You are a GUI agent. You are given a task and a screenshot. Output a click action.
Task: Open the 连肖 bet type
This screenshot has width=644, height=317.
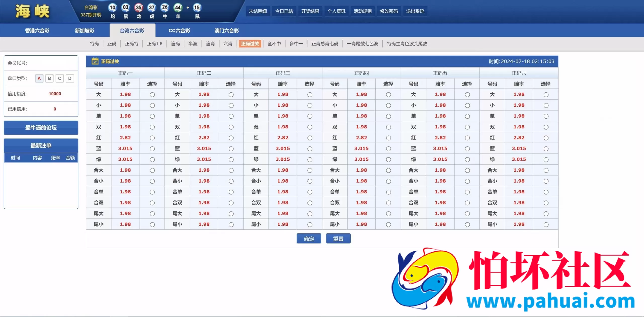pos(210,44)
